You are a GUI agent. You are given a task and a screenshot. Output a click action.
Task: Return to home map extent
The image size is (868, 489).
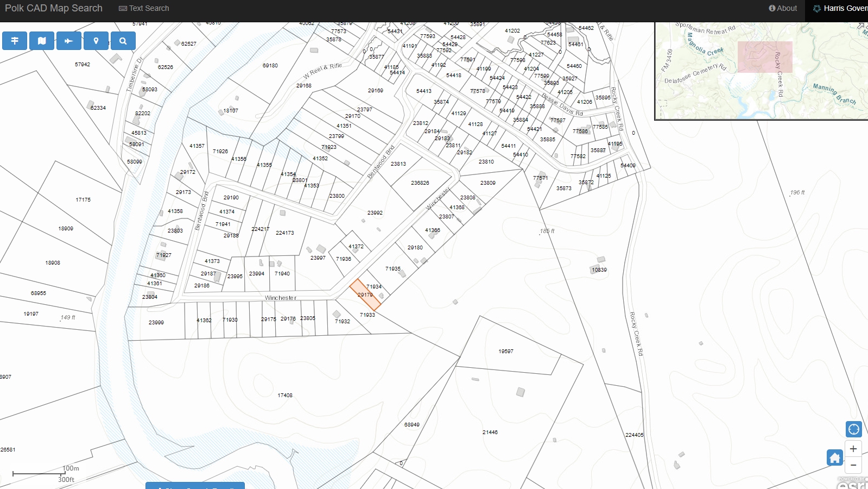pos(834,458)
